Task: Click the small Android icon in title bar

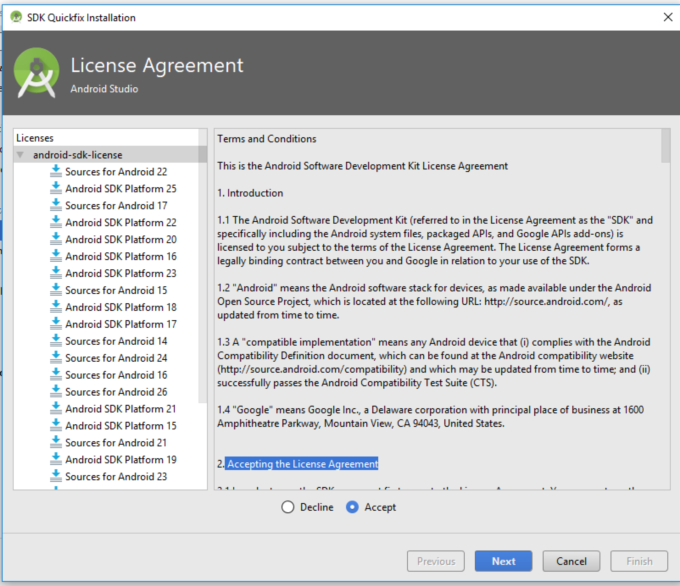Action: click(x=16, y=17)
